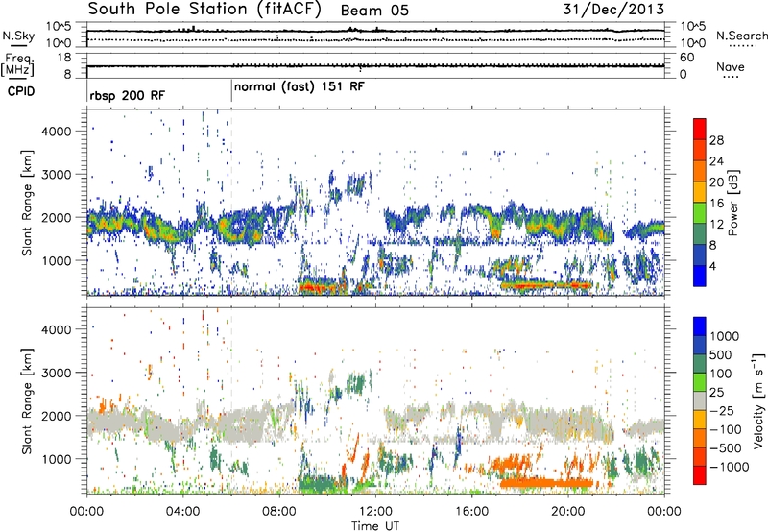The image size is (768, 532).
Task: Click the 'normal (fast) 151 RF' mode label
Action: [300, 87]
